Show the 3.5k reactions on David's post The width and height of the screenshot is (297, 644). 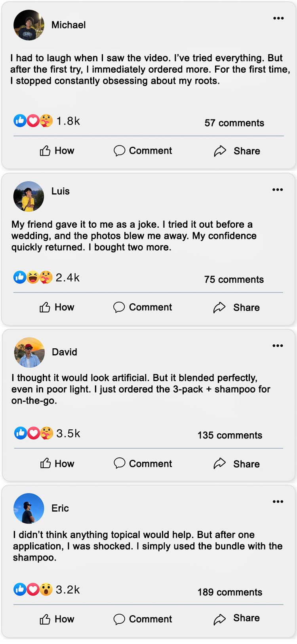coord(68,433)
